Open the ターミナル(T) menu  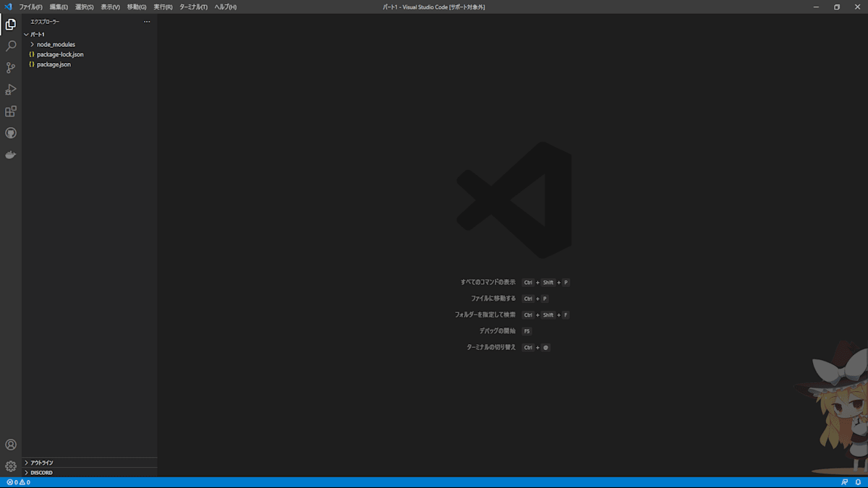point(193,7)
